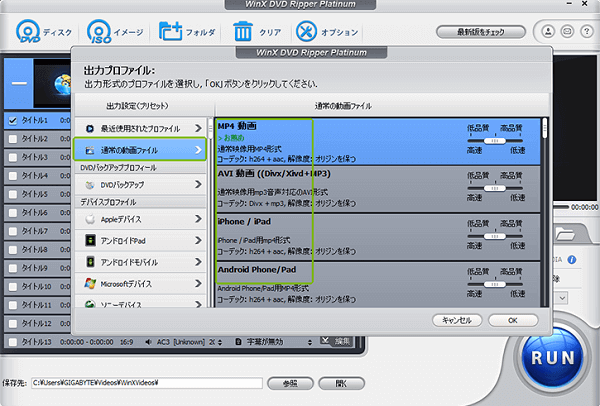Click the Android Pad icon
600x406 pixels.
point(90,241)
